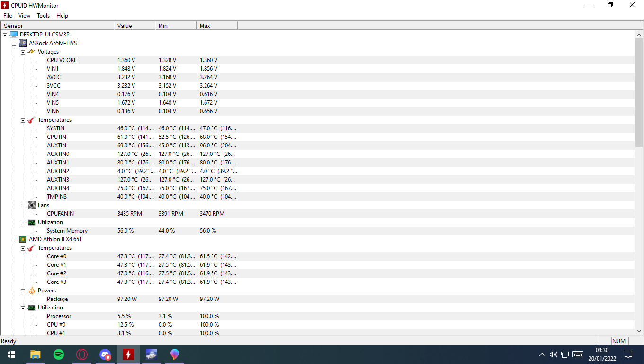This screenshot has width=644, height=364.
Task: Select the AUXTIN2 temperature row
Action: pos(318,171)
